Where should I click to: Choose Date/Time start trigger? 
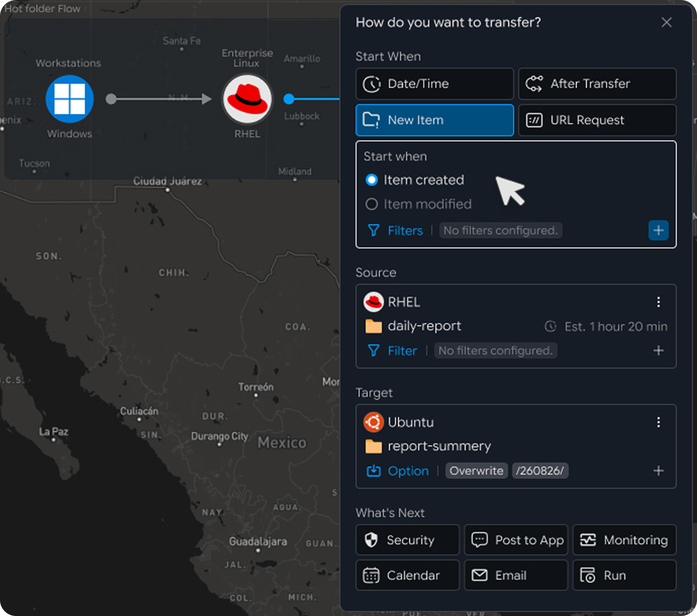[435, 84]
